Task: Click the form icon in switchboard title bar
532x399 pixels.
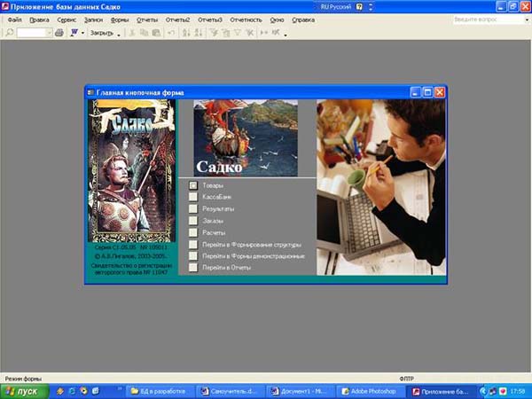Action: pos(90,92)
